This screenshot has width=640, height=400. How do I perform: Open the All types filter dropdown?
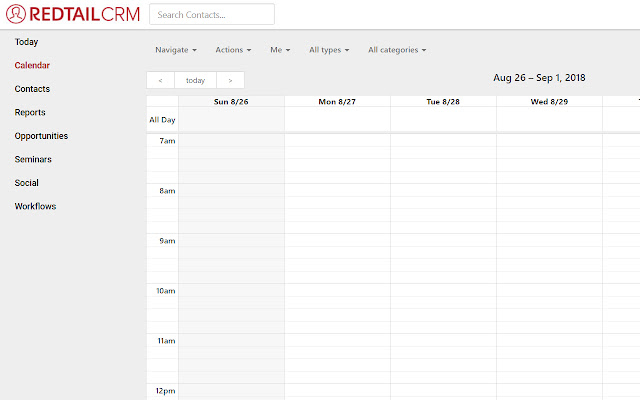[x=329, y=50]
